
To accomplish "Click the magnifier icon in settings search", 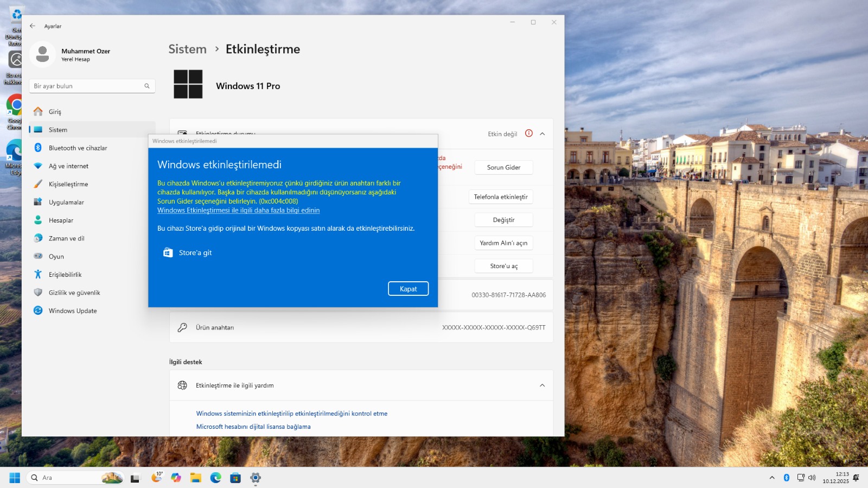I will (x=146, y=86).
